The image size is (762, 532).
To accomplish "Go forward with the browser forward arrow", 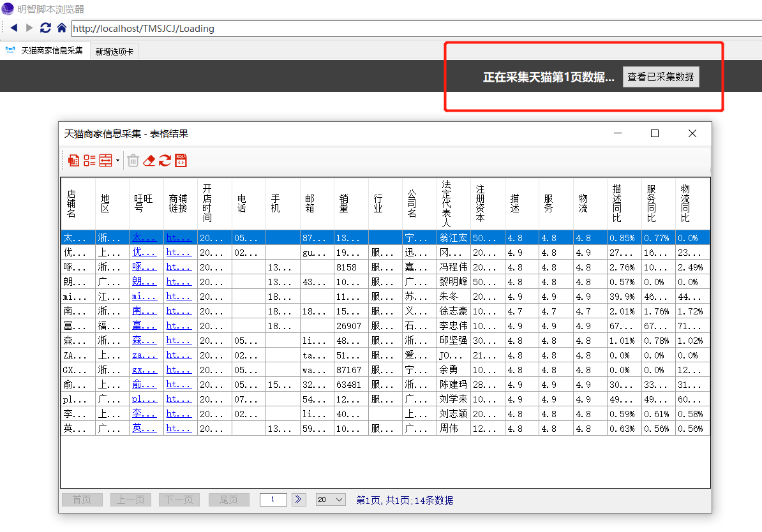I will [x=29, y=28].
